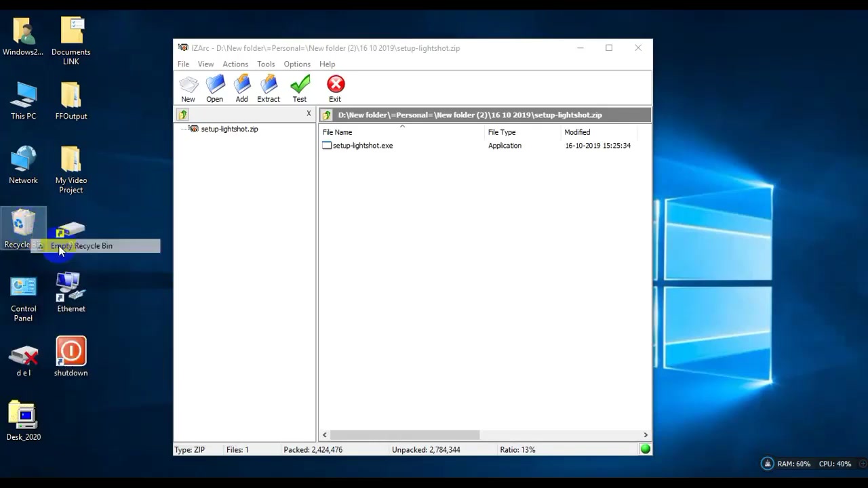Open the Actions menu

tap(235, 64)
